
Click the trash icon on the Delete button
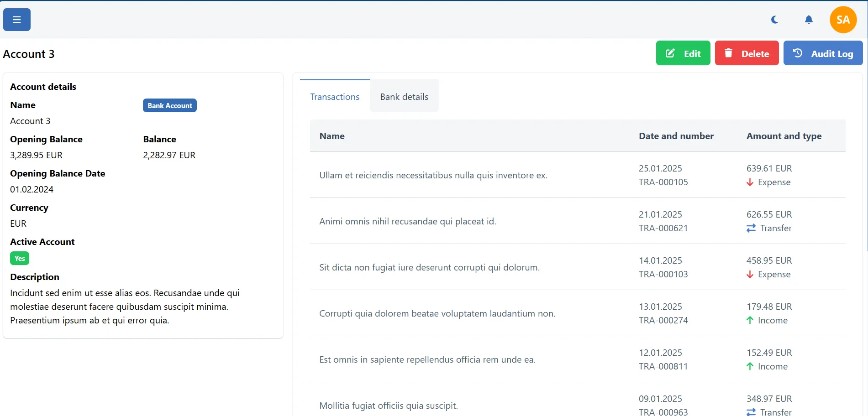coord(729,53)
